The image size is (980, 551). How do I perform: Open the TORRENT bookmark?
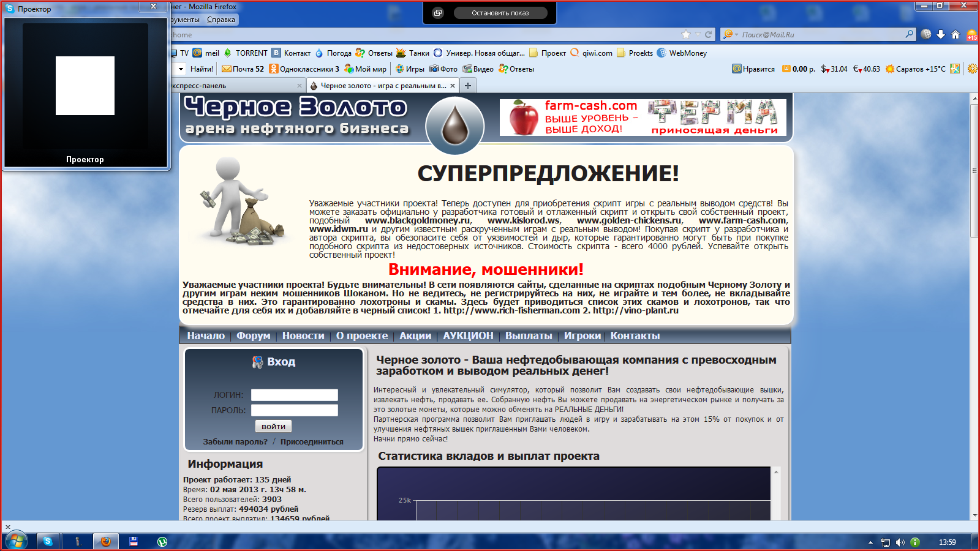tap(246, 53)
